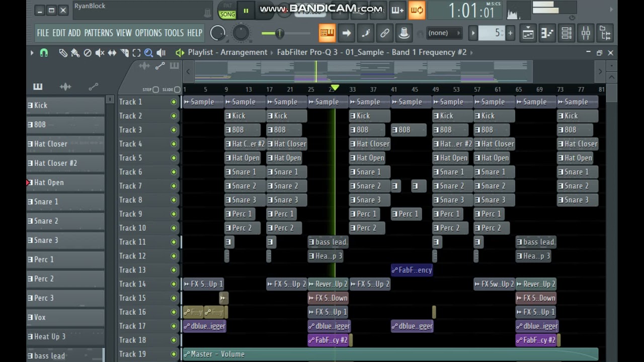Viewport: 644px width, 362px height.
Task: Show audio clips in the picker panel
Action: pyautogui.click(x=65, y=86)
